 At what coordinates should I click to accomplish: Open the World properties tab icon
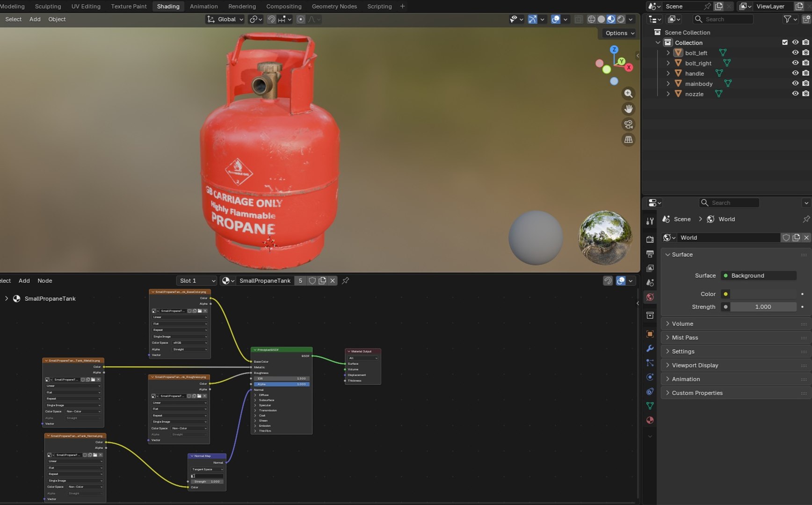pyautogui.click(x=650, y=297)
